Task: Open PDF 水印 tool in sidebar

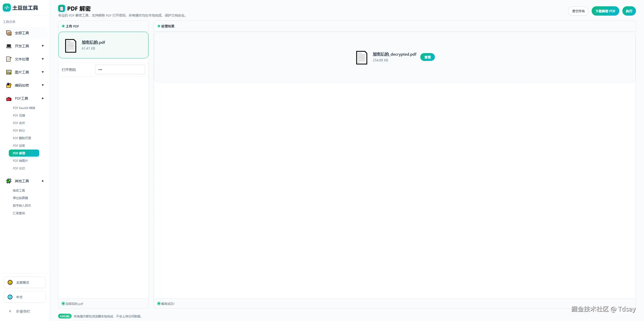Action: [19, 168]
